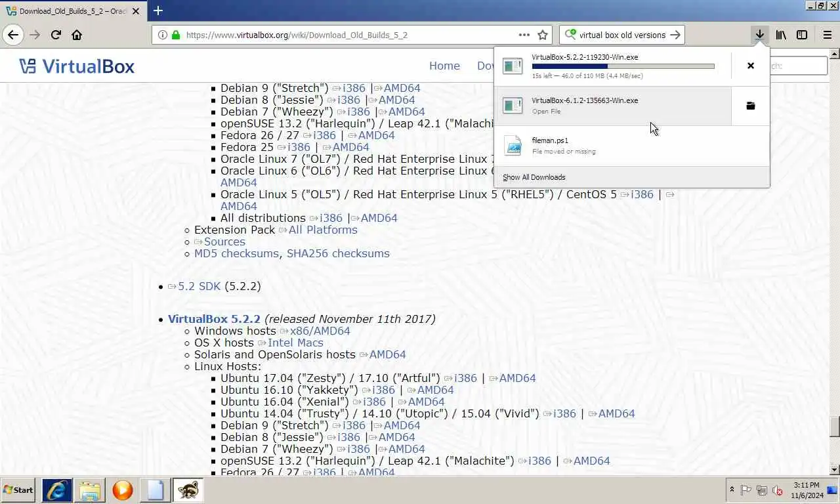Open File Explorer from taskbar
This screenshot has width=840, height=504.
[90, 490]
